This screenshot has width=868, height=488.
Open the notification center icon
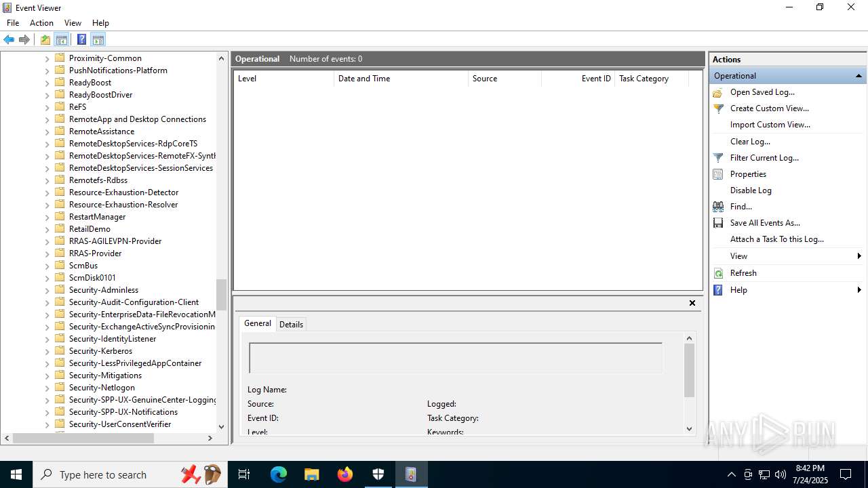coord(846,474)
